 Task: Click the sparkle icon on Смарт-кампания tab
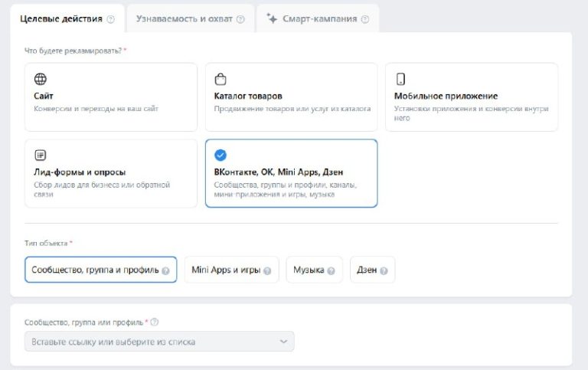click(x=272, y=18)
